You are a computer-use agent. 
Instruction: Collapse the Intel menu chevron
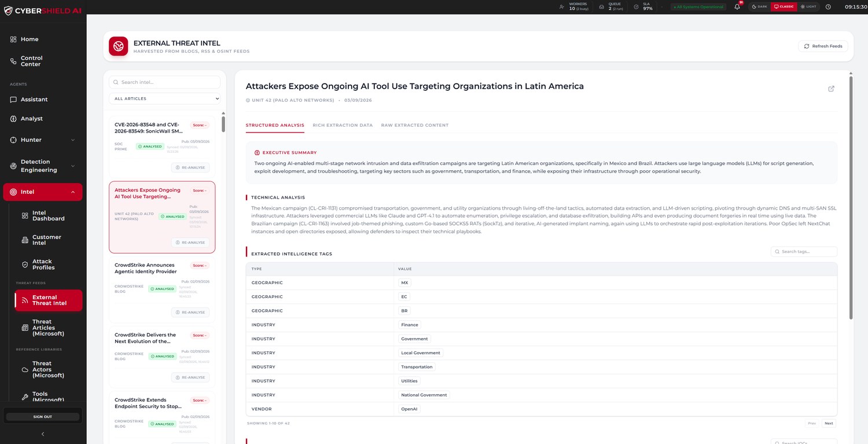click(73, 192)
